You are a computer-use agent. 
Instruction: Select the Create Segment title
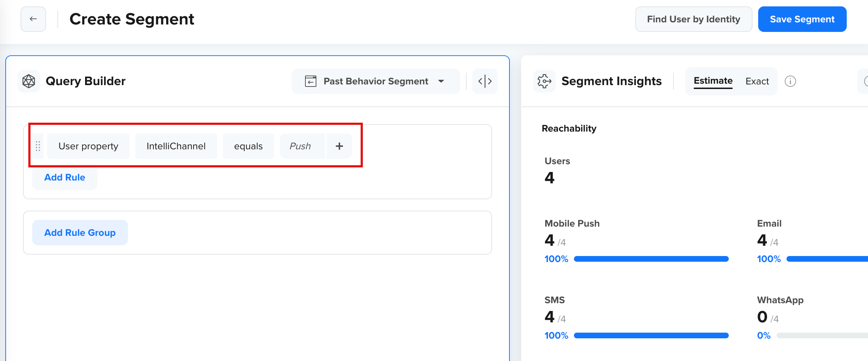132,19
